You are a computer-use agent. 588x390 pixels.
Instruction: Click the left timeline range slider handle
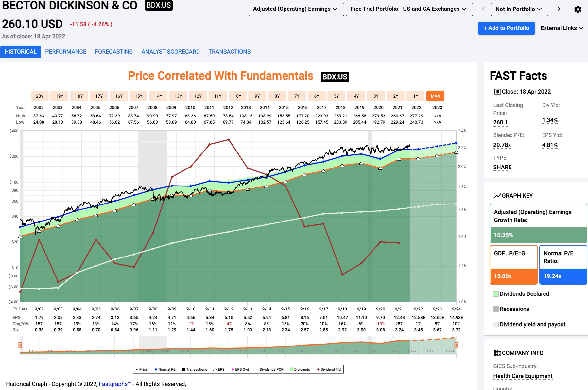[20, 345]
